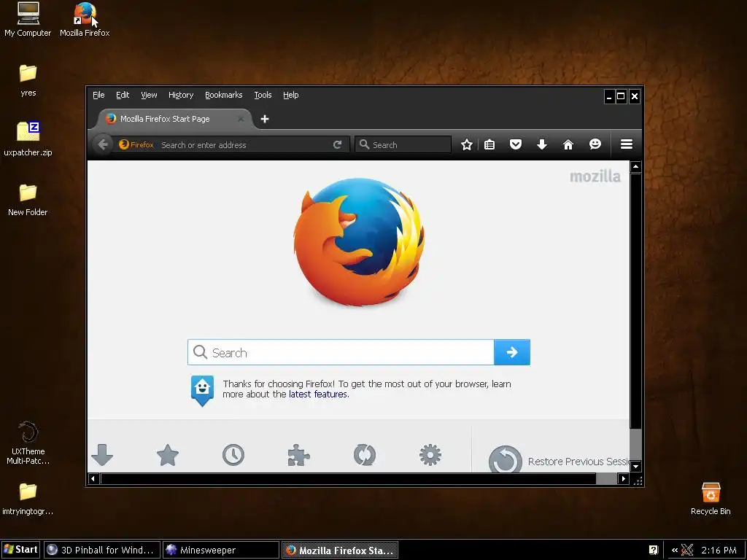Open the Bookmarks menu
The width and height of the screenshot is (747, 560).
click(224, 95)
